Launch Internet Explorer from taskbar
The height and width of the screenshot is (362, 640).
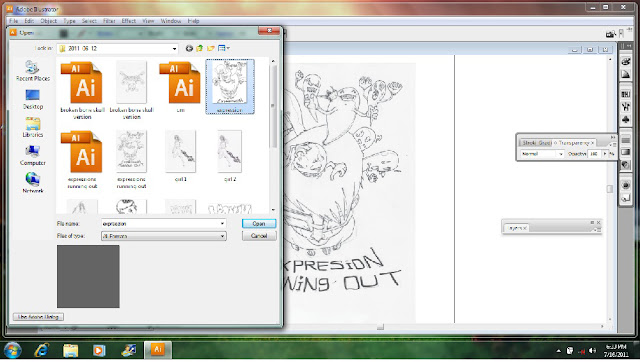click(42, 350)
